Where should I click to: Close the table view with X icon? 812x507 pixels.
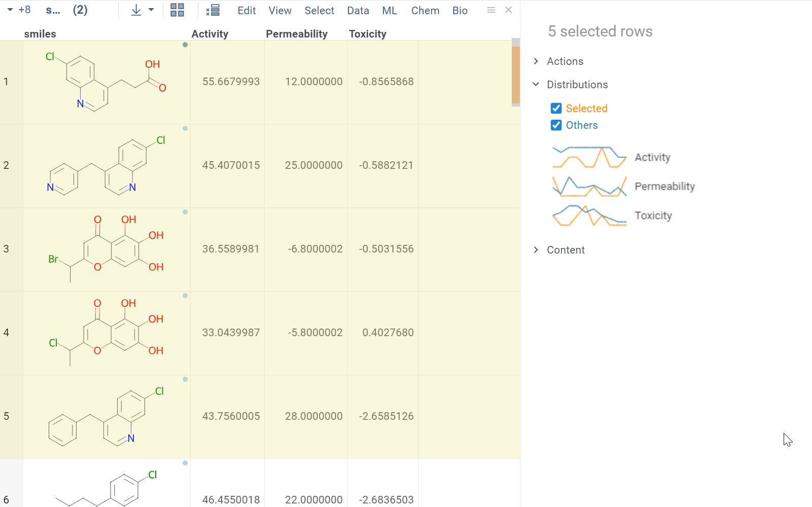pos(508,10)
